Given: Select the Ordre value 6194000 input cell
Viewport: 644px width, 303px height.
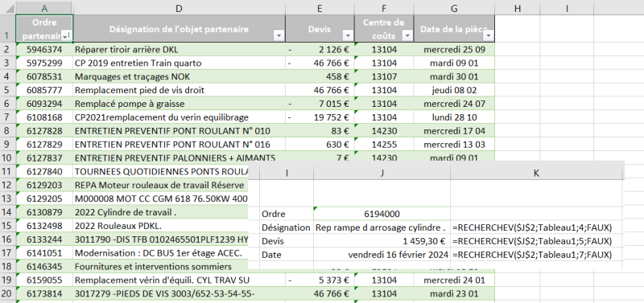Looking at the screenshot, I should 382,214.
